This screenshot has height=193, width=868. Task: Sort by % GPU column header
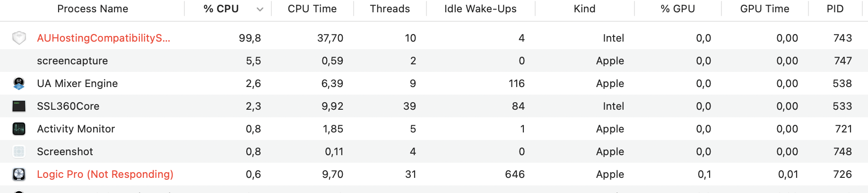tap(677, 9)
